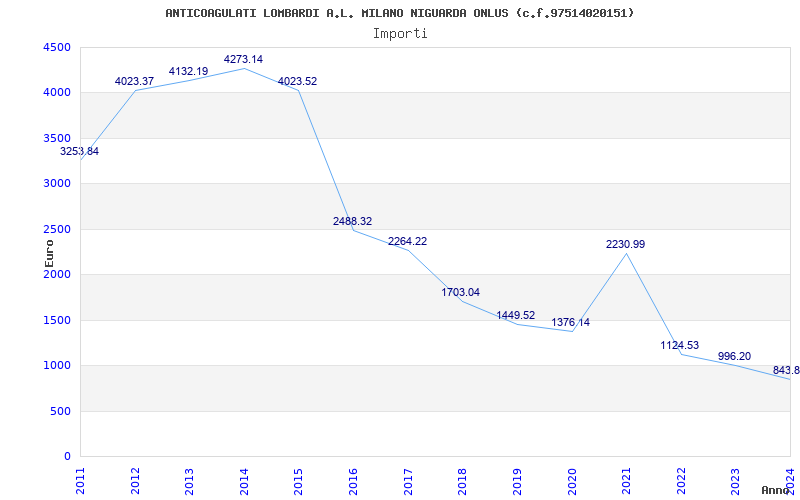Viewport: 800px width, 500px height.
Task: Click the 1500 y-axis tick label
Action: 57,320
